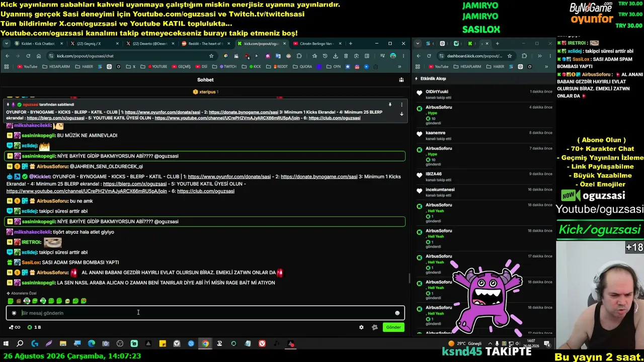Open the GEÇMİŞ bookmark in chat browser

click(x=182, y=66)
